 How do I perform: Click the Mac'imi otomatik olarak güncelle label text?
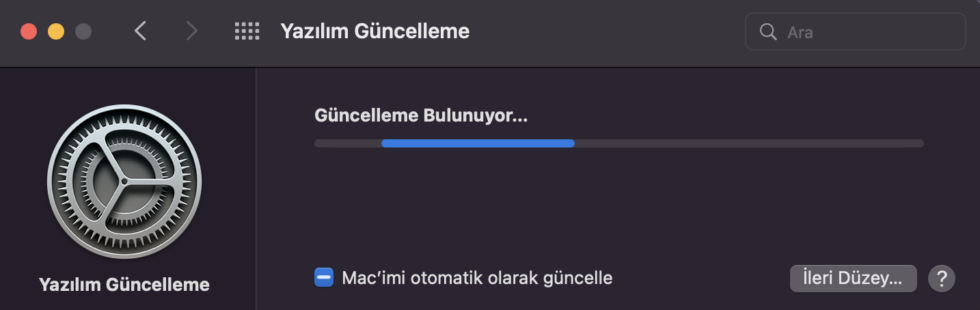click(477, 278)
